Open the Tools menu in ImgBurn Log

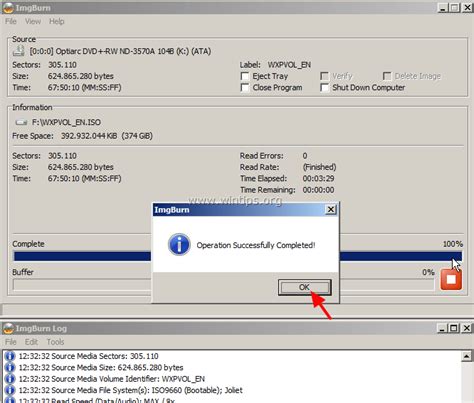click(55, 342)
